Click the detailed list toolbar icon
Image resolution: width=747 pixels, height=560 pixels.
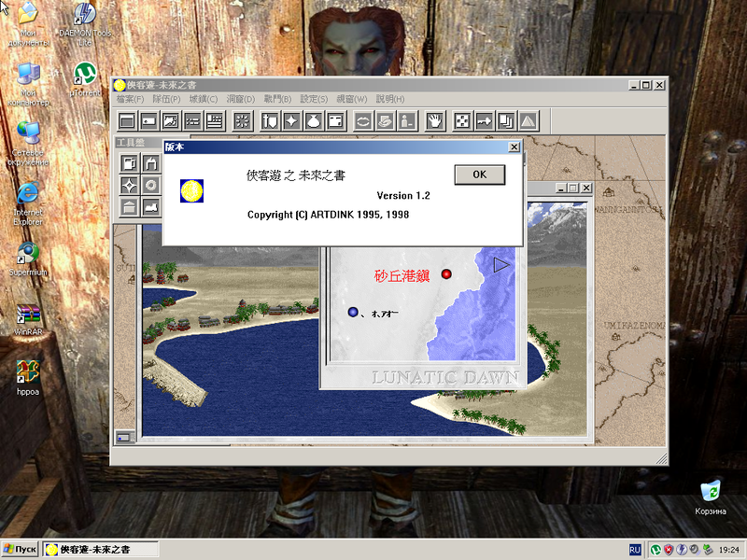[x=215, y=121]
